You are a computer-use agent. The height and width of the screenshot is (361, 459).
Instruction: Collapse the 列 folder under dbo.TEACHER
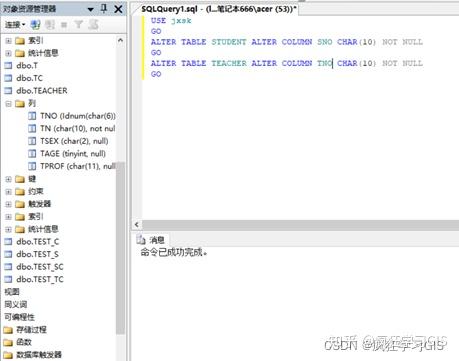click(8, 104)
